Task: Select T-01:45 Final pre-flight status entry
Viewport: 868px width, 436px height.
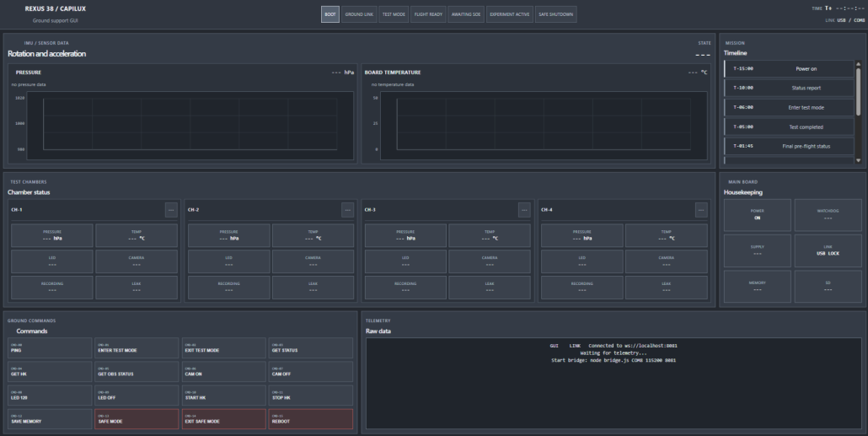Action: 789,146
